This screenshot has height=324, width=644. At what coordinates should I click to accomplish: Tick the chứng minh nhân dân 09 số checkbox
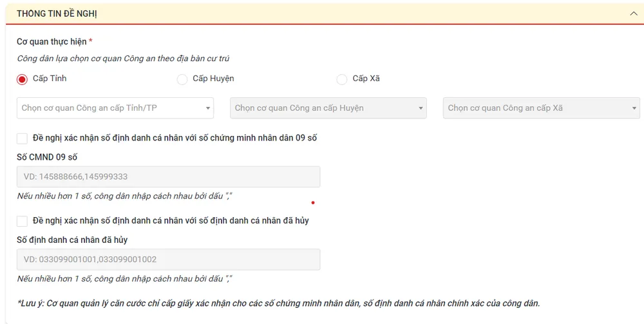23,138
